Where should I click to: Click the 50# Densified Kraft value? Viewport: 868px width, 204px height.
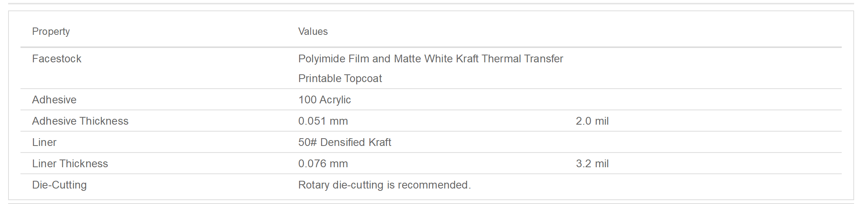345,142
